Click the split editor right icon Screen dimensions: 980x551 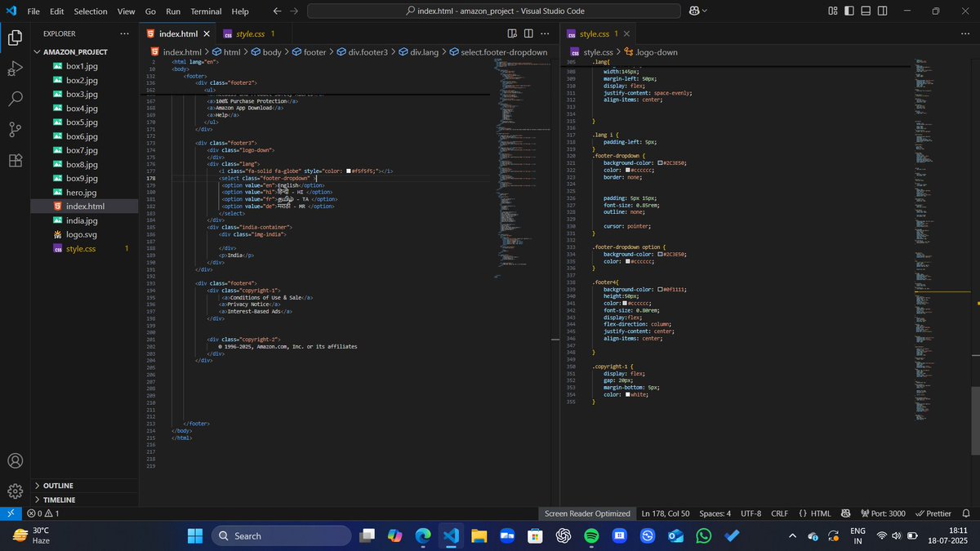tap(528, 33)
